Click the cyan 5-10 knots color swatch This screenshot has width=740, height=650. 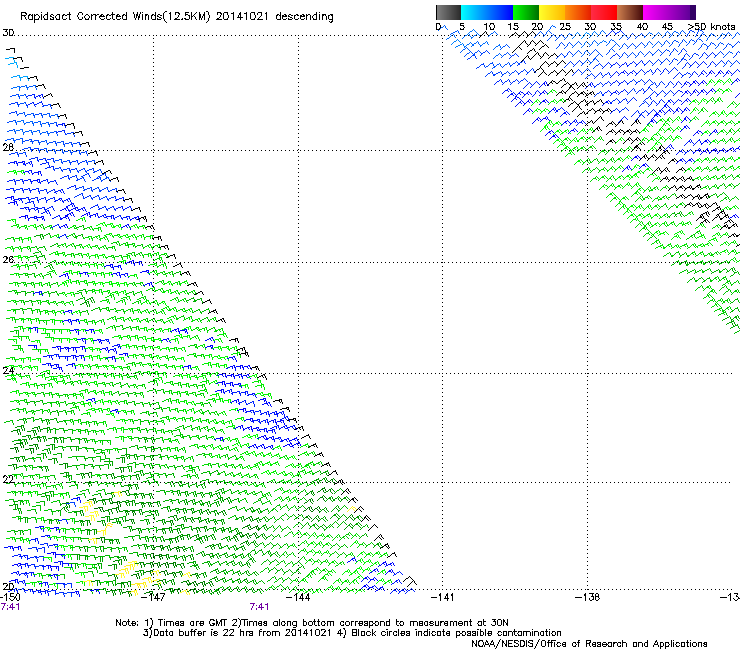[x=474, y=12]
